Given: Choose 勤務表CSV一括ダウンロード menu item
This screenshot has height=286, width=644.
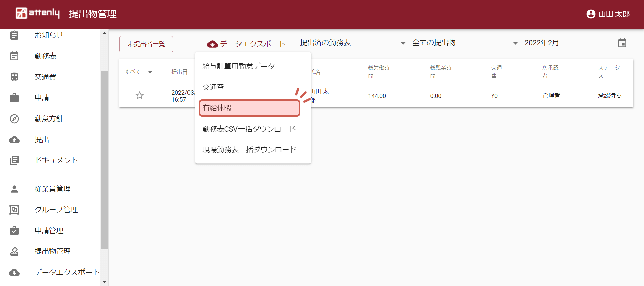Looking at the screenshot, I should point(249,129).
